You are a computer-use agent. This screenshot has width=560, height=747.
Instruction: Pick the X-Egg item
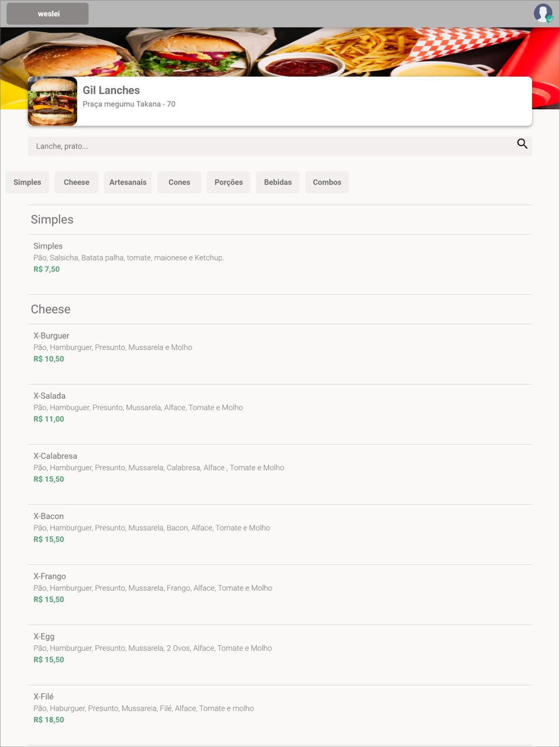(44, 637)
